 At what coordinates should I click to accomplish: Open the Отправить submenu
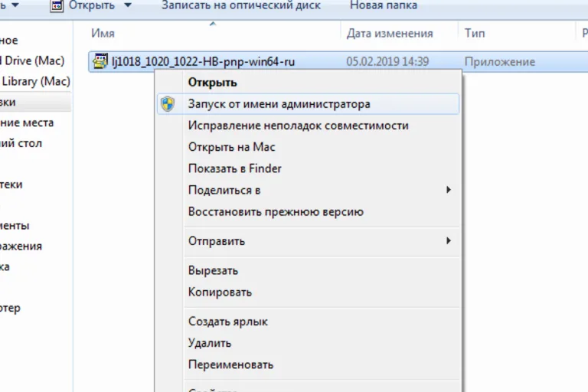(x=308, y=241)
